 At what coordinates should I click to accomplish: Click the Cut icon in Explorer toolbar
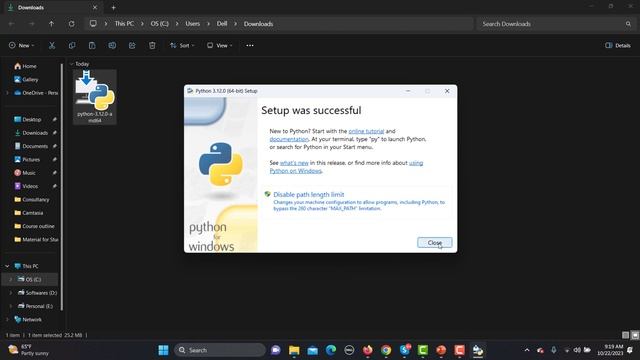[52, 45]
